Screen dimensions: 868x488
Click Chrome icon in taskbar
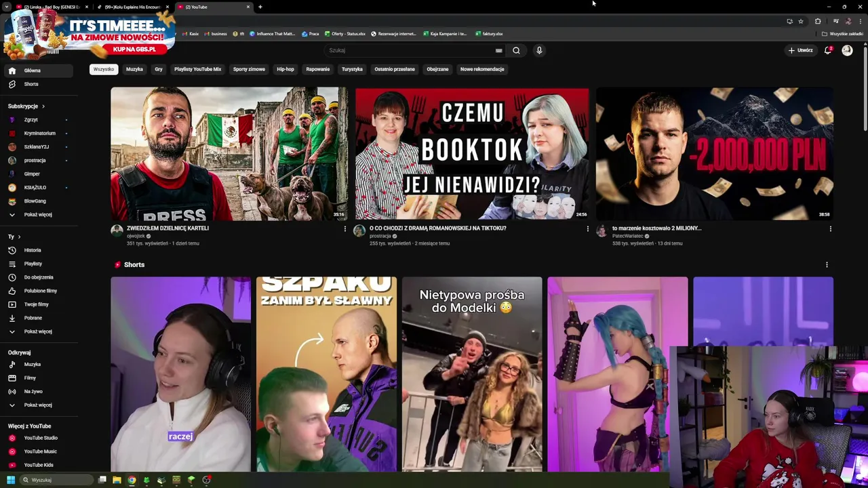[132, 480]
